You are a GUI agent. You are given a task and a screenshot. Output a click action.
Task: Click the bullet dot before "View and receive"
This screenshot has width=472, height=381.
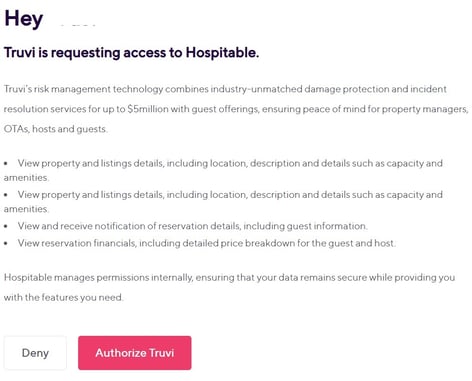6,226
